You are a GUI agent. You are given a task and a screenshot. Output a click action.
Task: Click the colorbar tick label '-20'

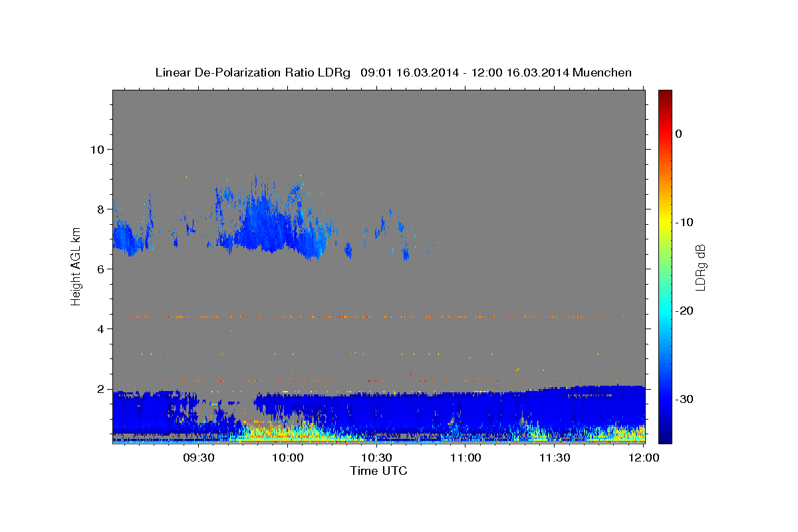click(685, 311)
